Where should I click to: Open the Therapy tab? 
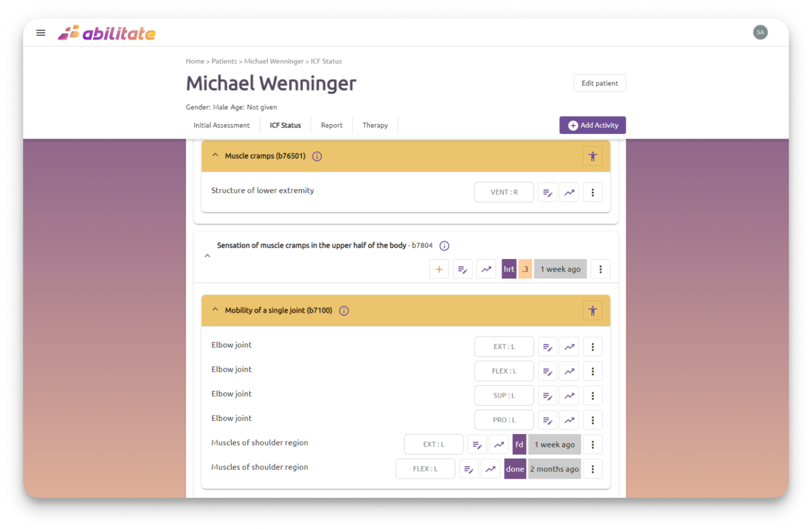point(375,125)
